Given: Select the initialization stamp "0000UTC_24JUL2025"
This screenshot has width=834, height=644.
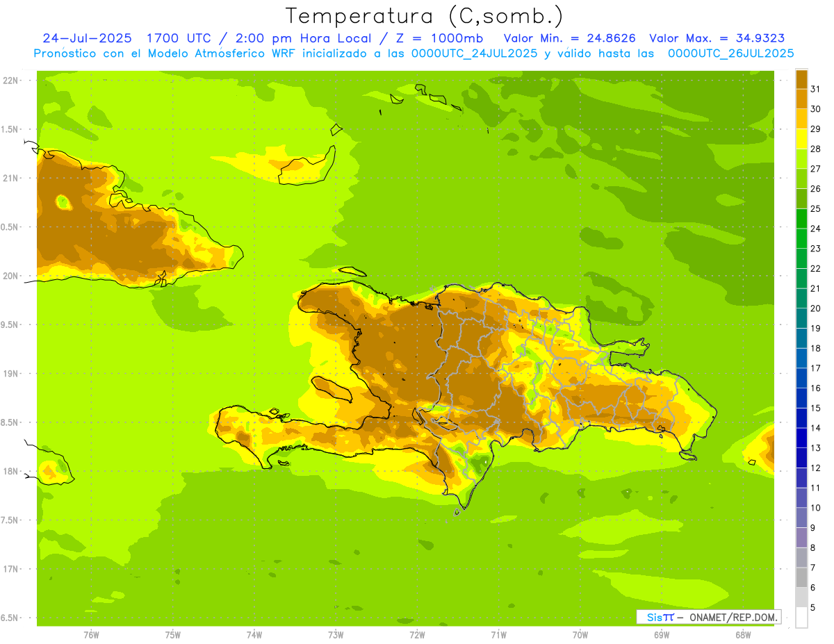Looking at the screenshot, I should [x=475, y=53].
